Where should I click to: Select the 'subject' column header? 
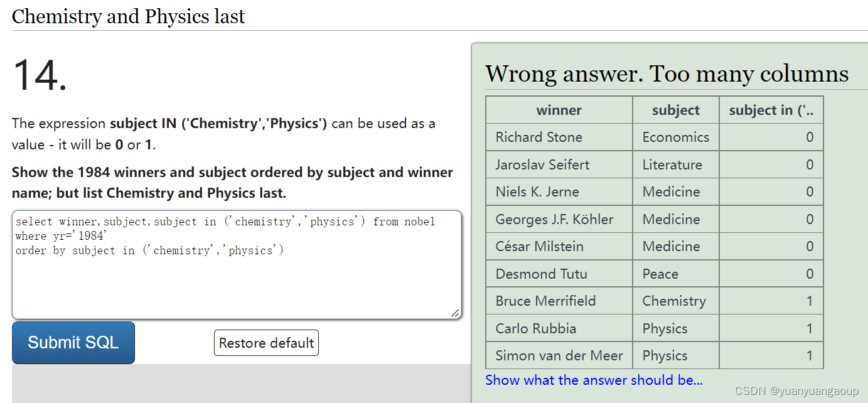(x=675, y=109)
